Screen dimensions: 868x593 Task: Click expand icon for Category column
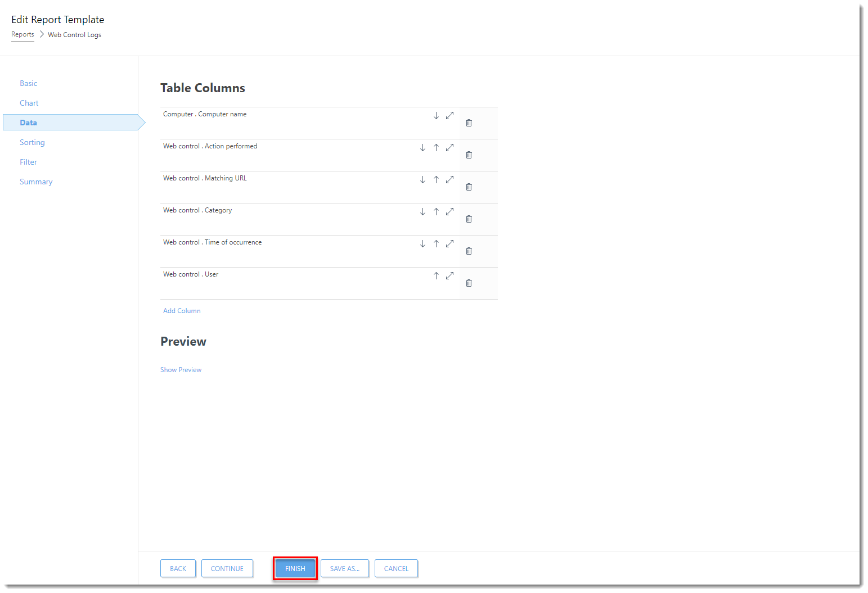click(x=449, y=212)
